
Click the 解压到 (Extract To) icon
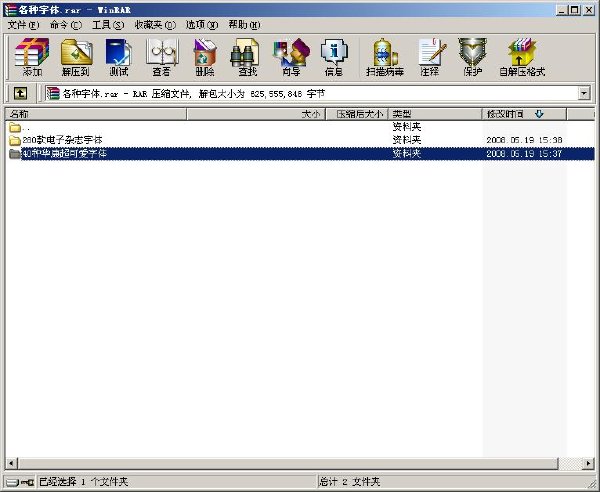point(76,57)
